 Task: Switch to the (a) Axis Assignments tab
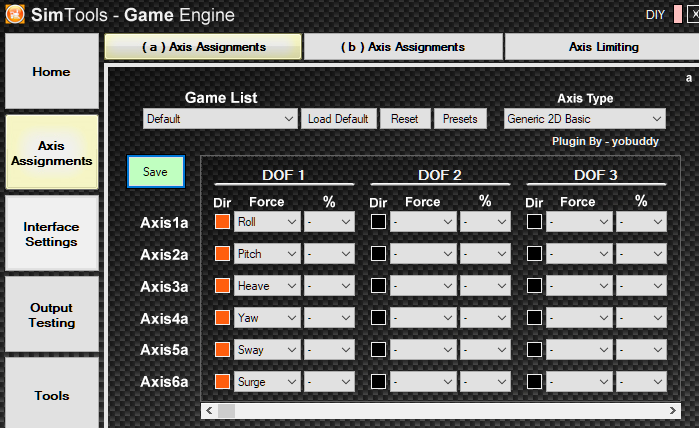(203, 47)
